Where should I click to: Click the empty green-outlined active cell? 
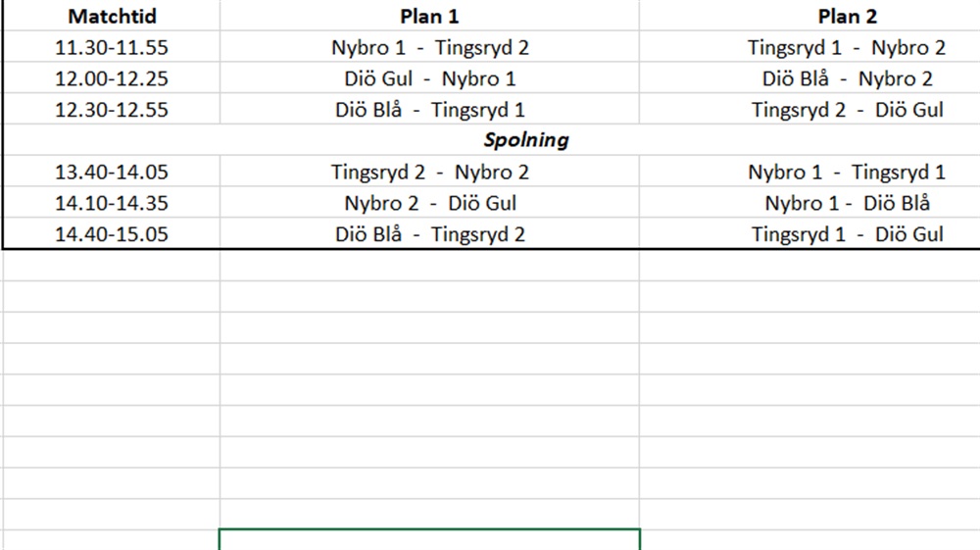click(429, 539)
